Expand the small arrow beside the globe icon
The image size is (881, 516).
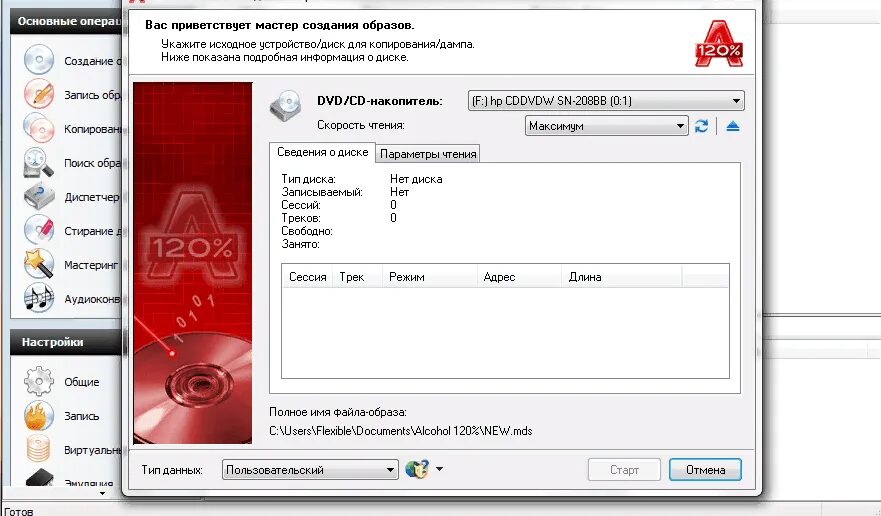[x=439, y=469]
